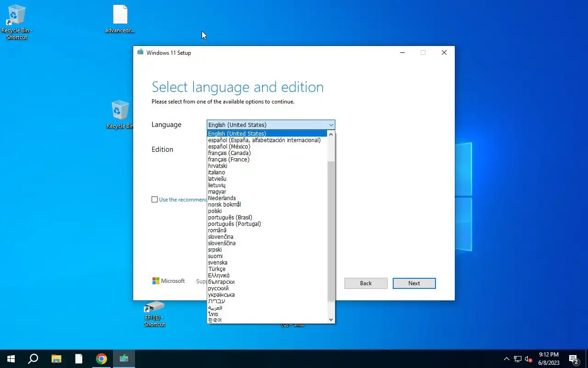This screenshot has width=588, height=368.
Task: Select the Recycle Bin icon beside the setup window
Action: point(120,115)
